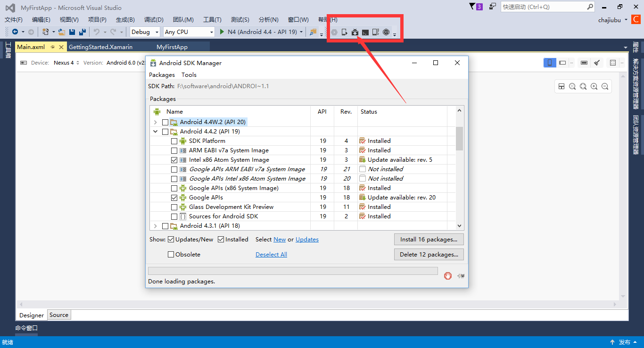Open the send feedback icon
The height and width of the screenshot is (348, 644).
(493, 7)
